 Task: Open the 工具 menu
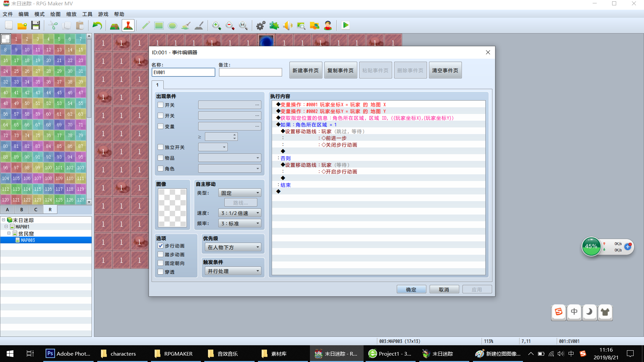tap(87, 14)
